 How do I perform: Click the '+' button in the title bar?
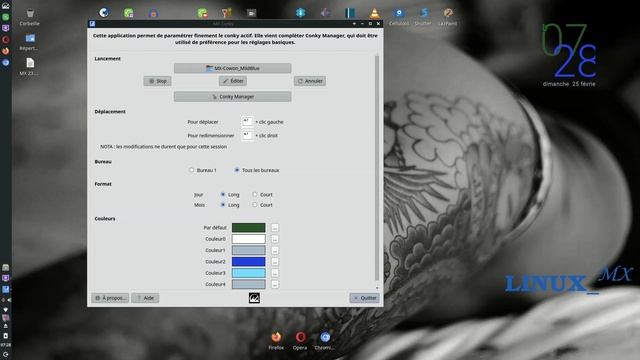[354, 24]
